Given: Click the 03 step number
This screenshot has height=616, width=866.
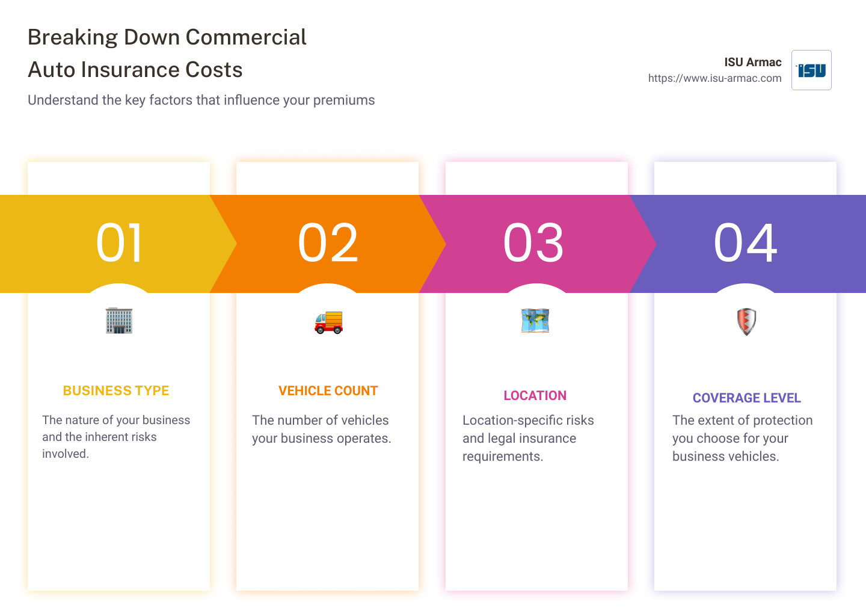Looking at the screenshot, I should (x=534, y=243).
